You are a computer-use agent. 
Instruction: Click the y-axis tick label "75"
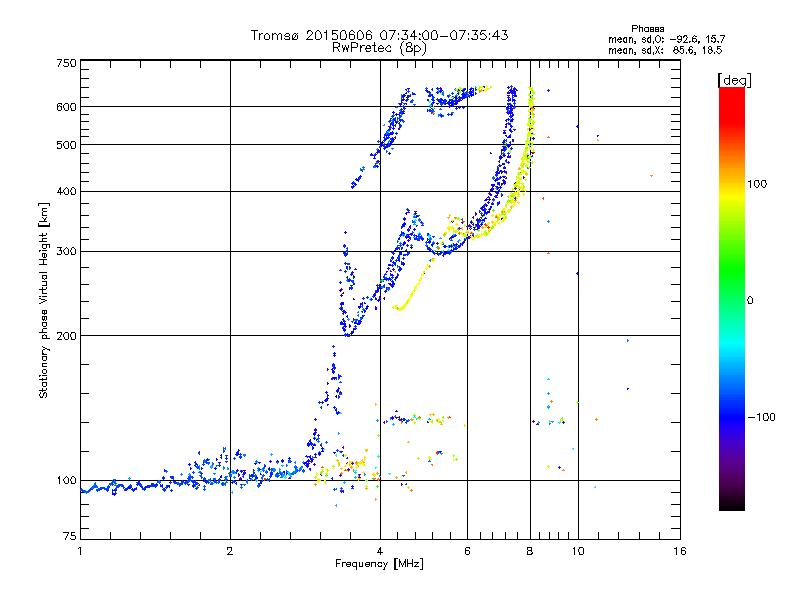click(x=70, y=536)
